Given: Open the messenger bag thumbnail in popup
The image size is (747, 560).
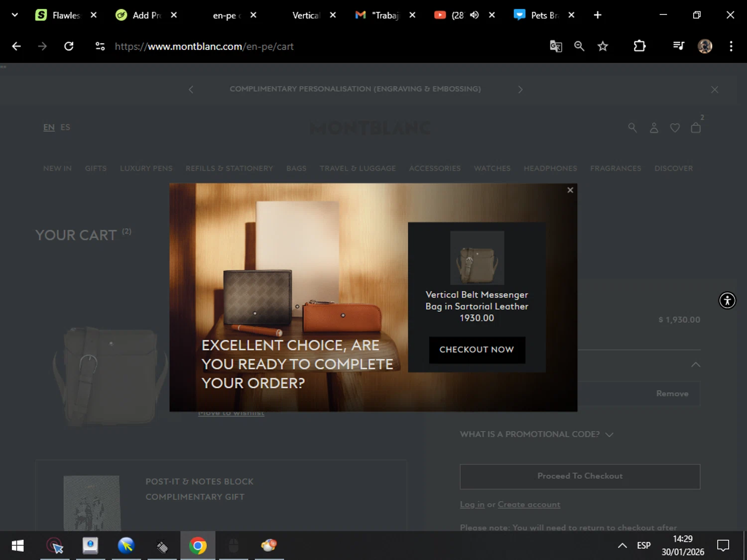Looking at the screenshot, I should click(477, 258).
